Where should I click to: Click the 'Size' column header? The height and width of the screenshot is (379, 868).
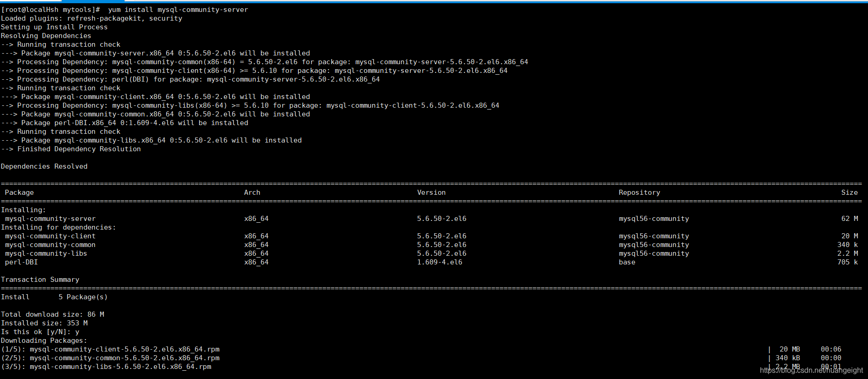tap(850, 192)
